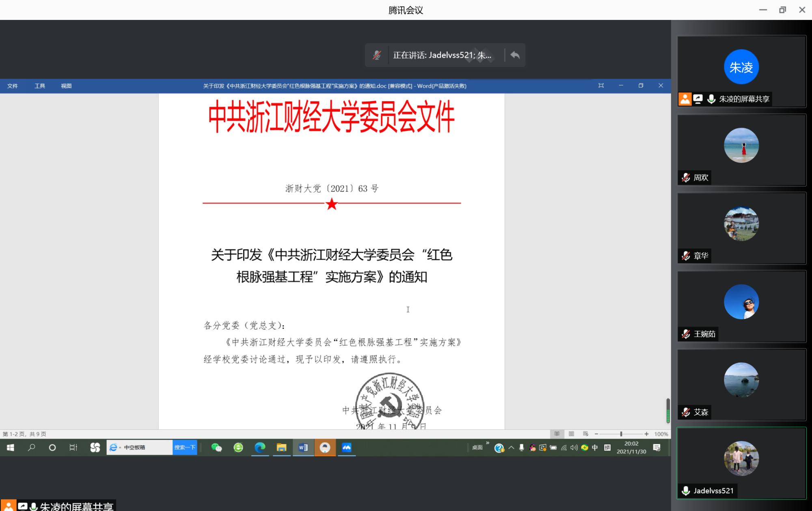
Task: Click Tencent Meeting icon in shared taskbar
Action: pos(346,447)
